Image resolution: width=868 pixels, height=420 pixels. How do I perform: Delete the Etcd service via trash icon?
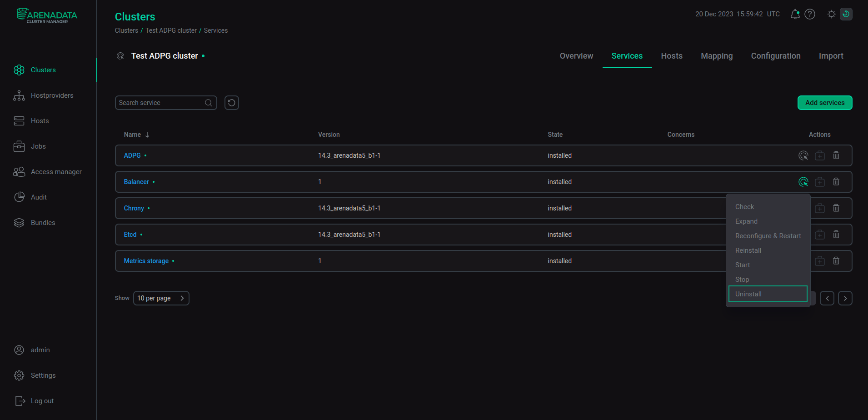(x=836, y=235)
